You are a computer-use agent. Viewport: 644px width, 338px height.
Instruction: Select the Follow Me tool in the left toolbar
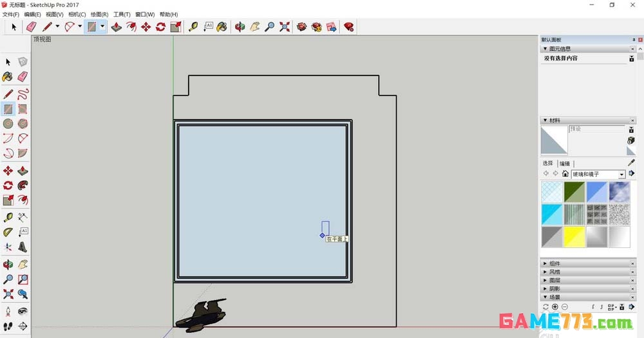pyautogui.click(x=23, y=185)
